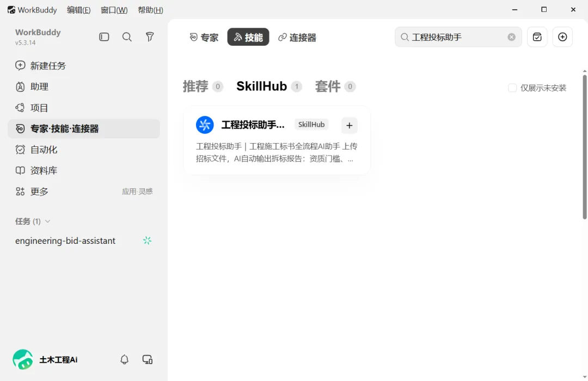Click the skill card description text

(x=277, y=152)
